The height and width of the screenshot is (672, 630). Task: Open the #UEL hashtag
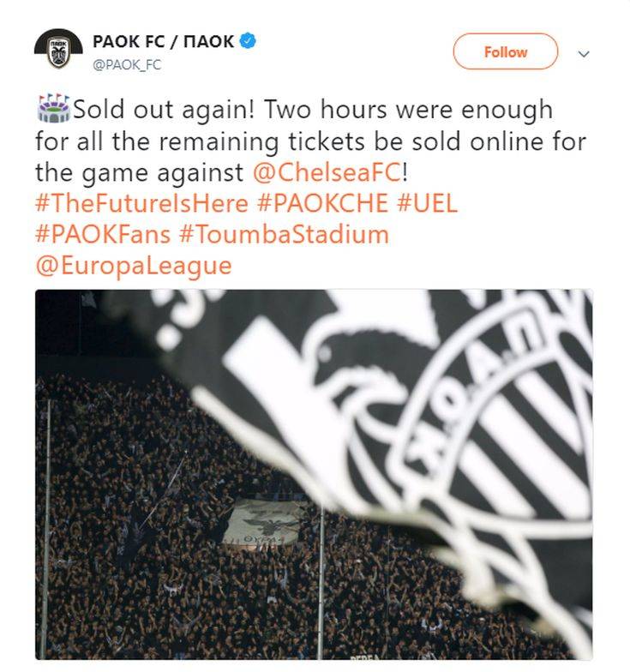click(425, 203)
